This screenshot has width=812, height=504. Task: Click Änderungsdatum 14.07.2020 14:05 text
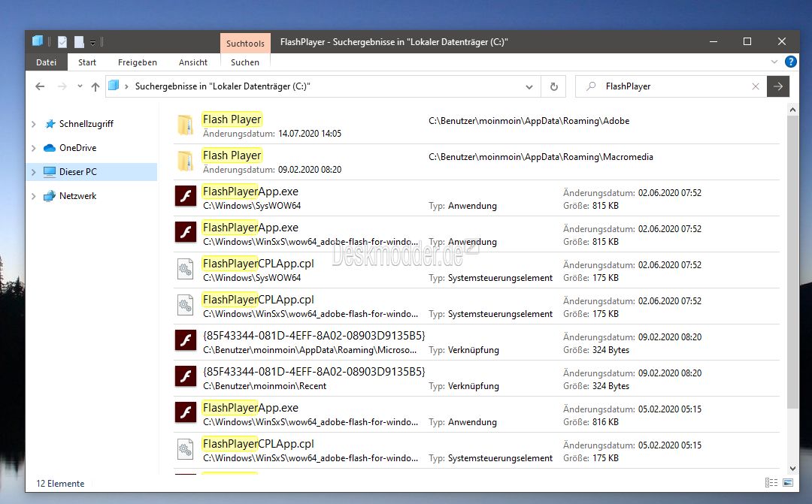point(272,134)
